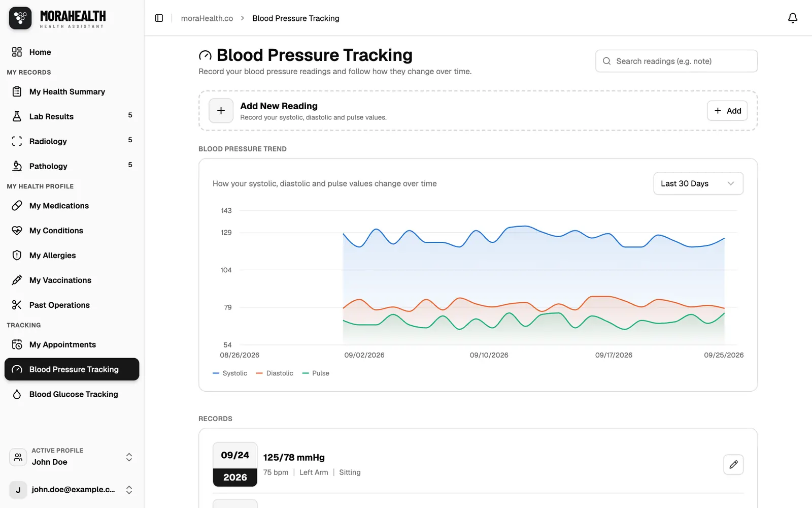Image resolution: width=812 pixels, height=508 pixels.
Task: Click the active profile people icon
Action: click(x=18, y=457)
